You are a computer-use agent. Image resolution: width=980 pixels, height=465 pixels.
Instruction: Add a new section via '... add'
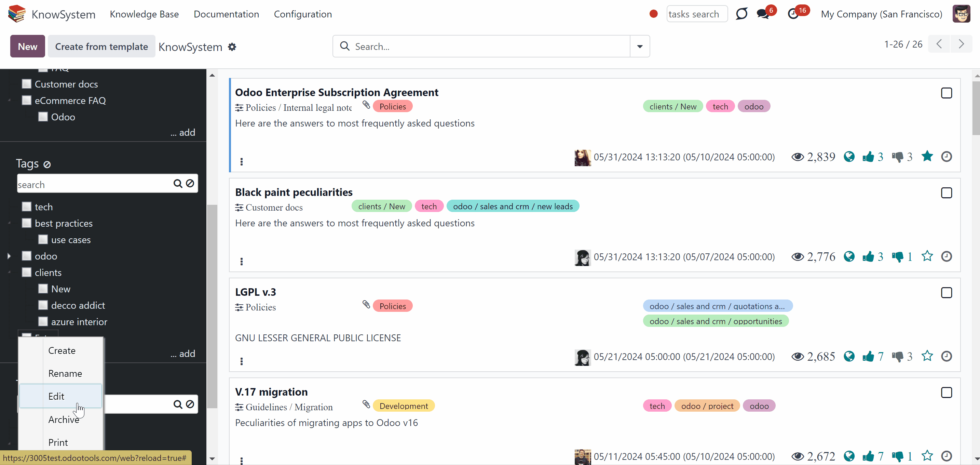[x=182, y=132]
